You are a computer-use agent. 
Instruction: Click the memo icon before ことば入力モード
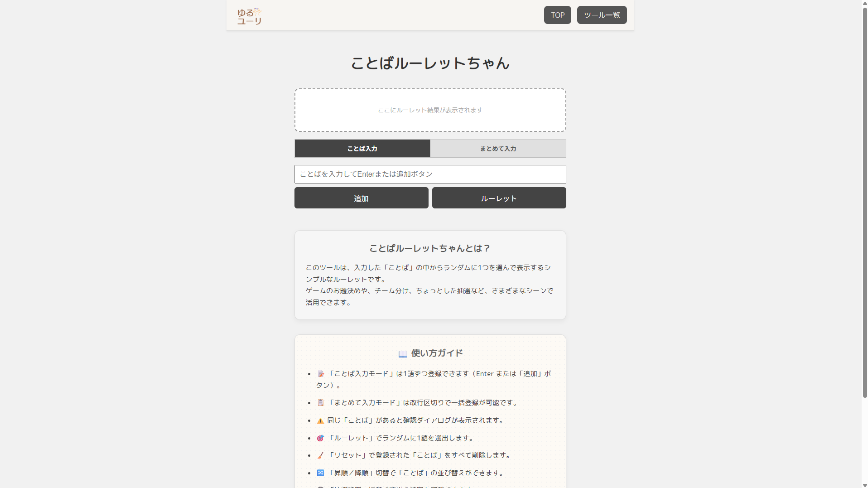[320, 374]
